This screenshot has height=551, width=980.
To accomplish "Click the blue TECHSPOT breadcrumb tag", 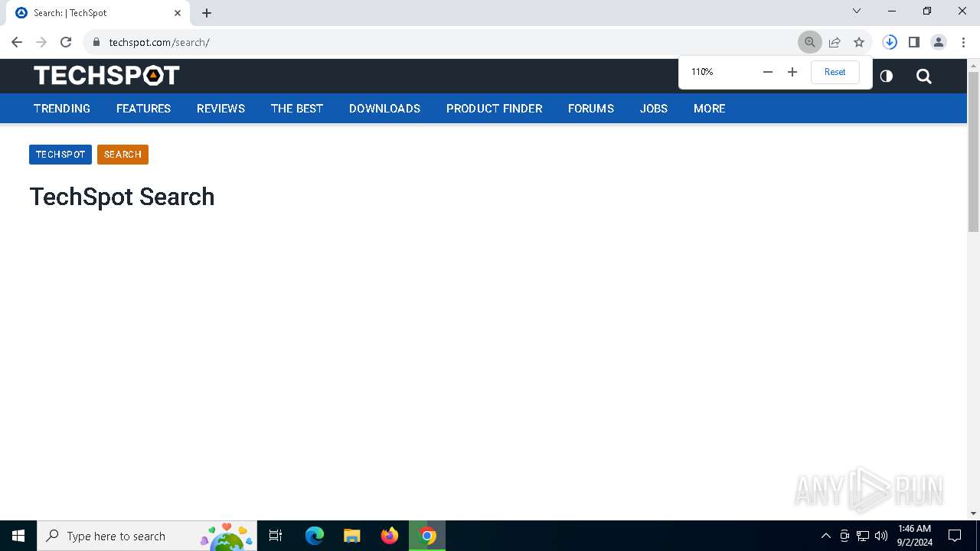I will point(60,155).
